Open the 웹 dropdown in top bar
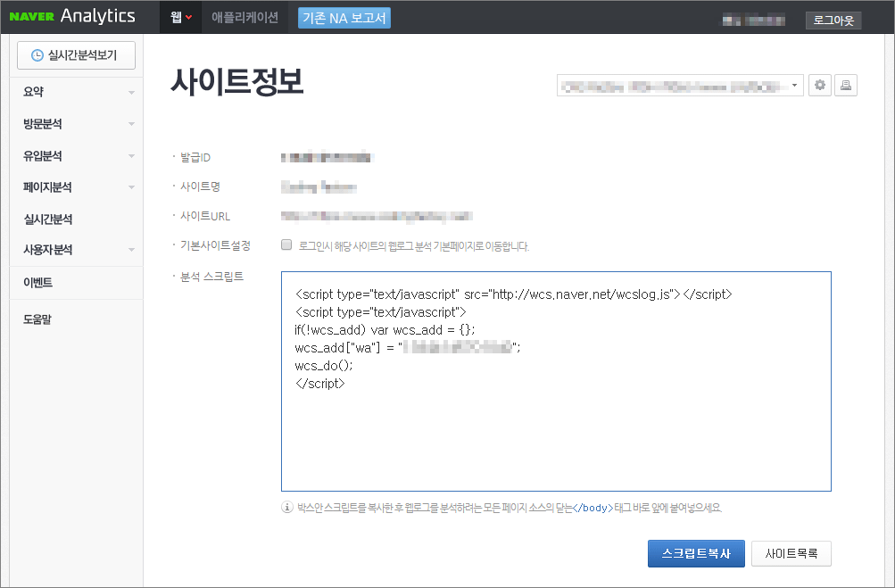The image size is (895, 588). tap(181, 17)
